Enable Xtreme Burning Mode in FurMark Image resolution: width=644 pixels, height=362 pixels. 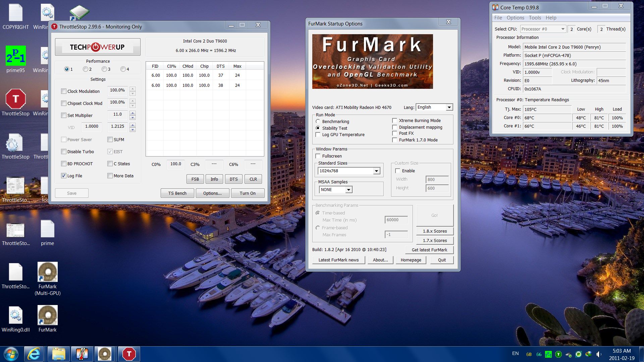pos(395,120)
